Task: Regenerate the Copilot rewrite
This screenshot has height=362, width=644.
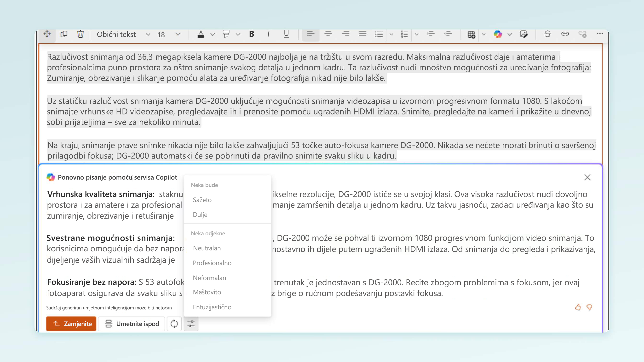Action: (x=174, y=324)
